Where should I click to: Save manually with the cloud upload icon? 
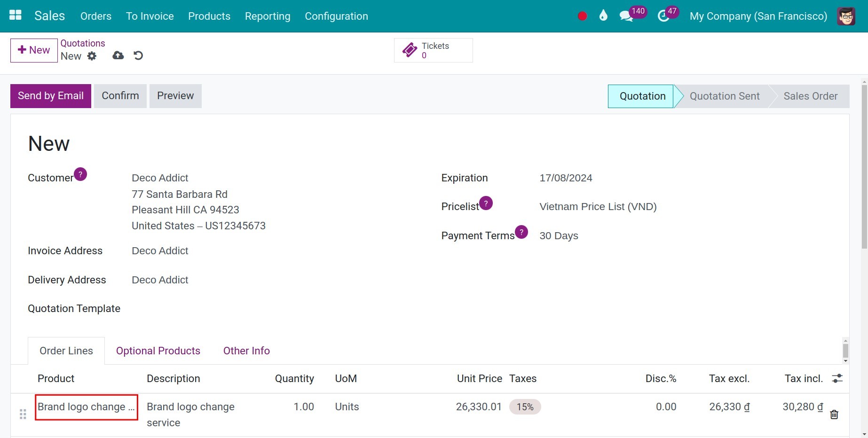[x=118, y=55]
